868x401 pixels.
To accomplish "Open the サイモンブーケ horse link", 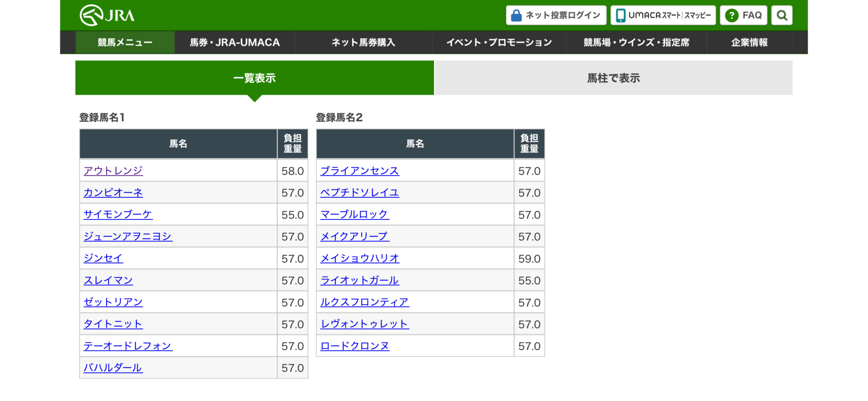I will 118,215.
